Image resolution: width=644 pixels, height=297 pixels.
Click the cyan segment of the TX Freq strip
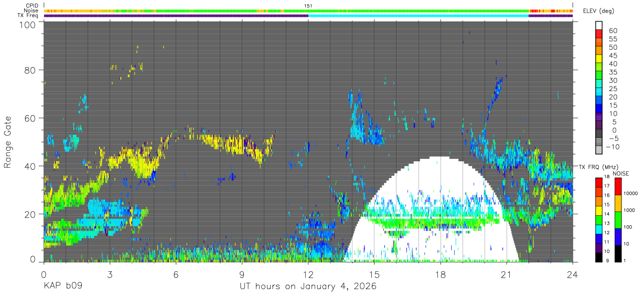tap(418, 16)
